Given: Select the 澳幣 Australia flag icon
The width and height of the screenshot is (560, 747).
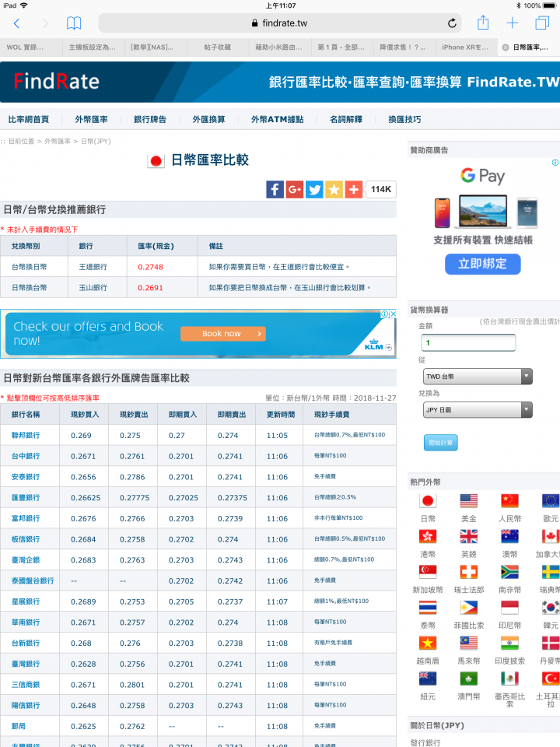Looking at the screenshot, I should [x=509, y=536].
